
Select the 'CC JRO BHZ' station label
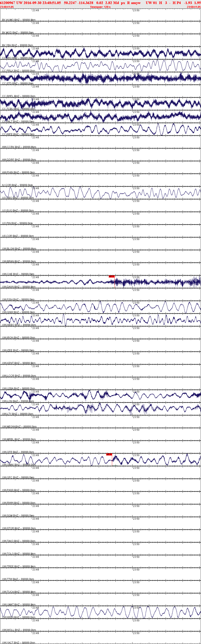(x=18, y=58)
